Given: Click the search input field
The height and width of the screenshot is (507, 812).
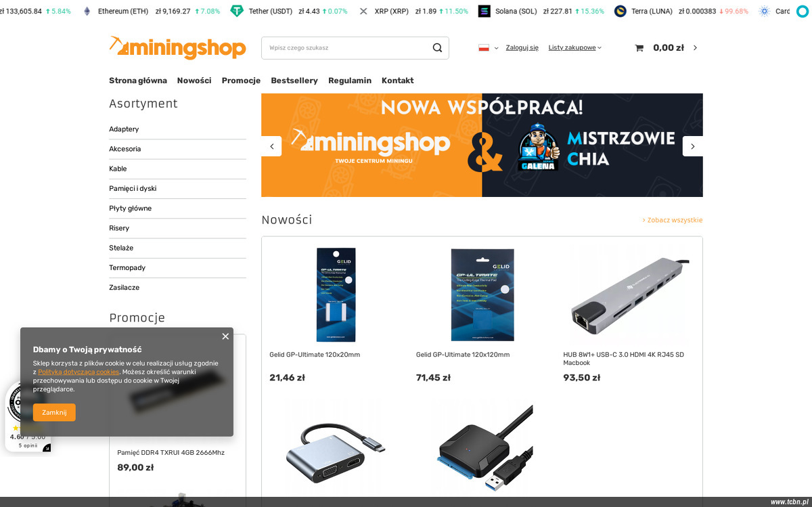Looking at the screenshot, I should 346,48.
